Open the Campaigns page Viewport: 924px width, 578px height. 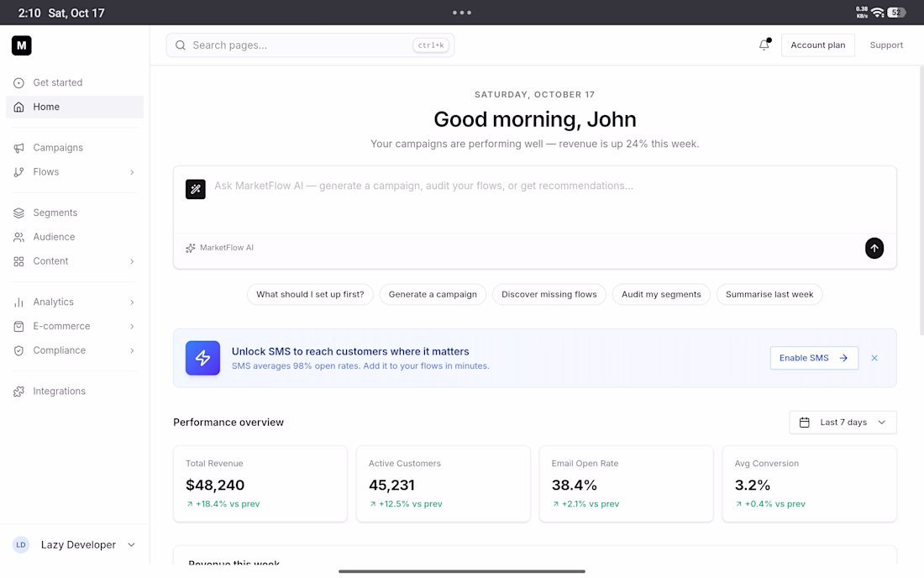point(75,148)
